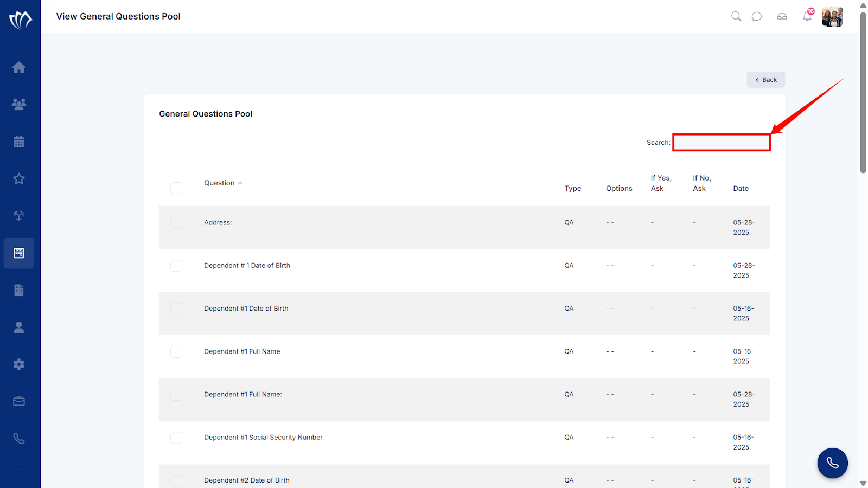Image resolution: width=868 pixels, height=488 pixels.
Task: Click the lotus logo at top of sidebar
Action: [x=21, y=20]
